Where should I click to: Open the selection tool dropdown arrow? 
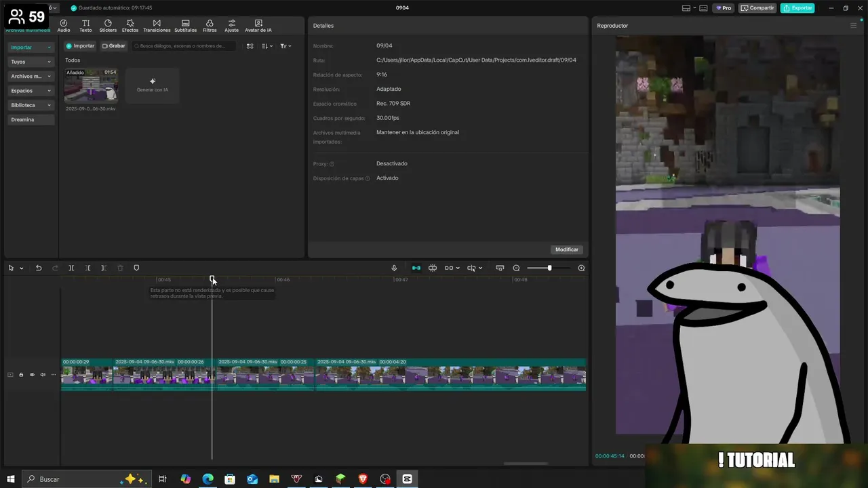21,268
